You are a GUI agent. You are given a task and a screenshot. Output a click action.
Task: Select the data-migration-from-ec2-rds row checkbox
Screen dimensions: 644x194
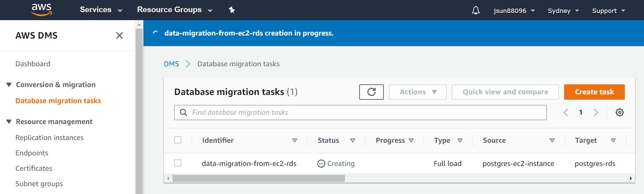(178, 163)
